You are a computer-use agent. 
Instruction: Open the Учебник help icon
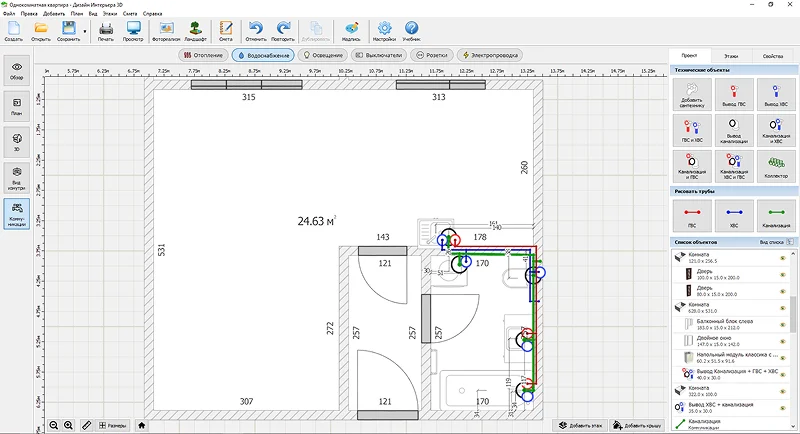pyautogui.click(x=411, y=31)
